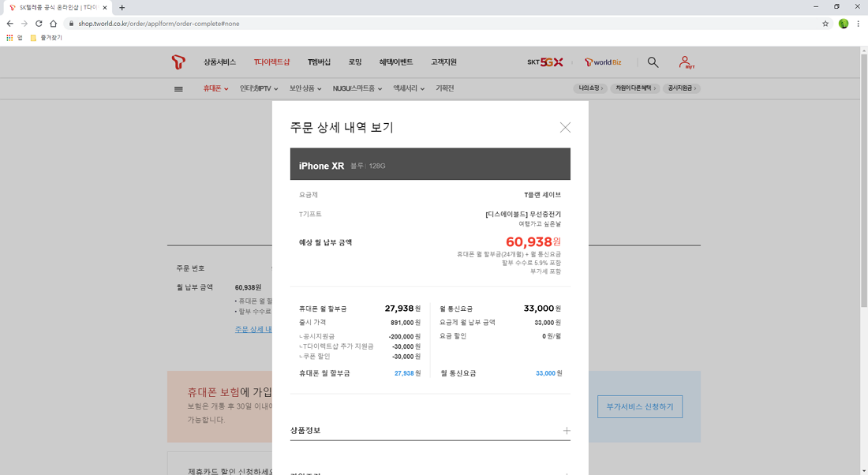Close the order detail popup
The width and height of the screenshot is (868, 475).
coord(565,127)
